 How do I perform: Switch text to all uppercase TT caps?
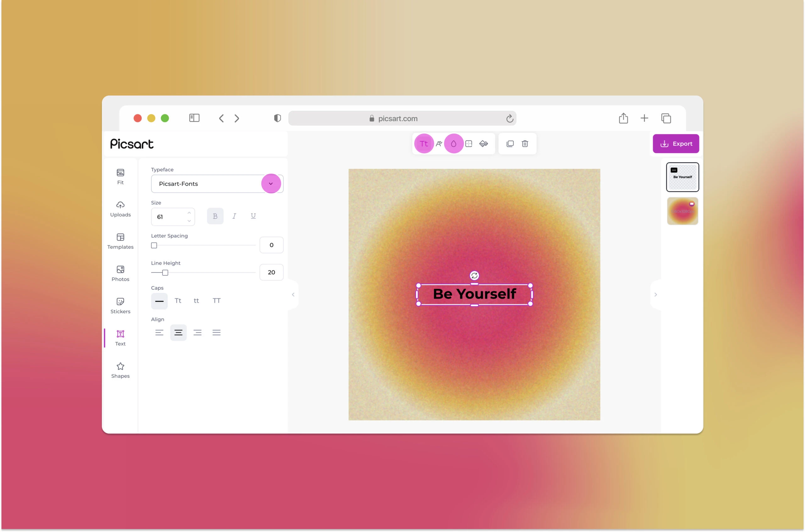(217, 301)
